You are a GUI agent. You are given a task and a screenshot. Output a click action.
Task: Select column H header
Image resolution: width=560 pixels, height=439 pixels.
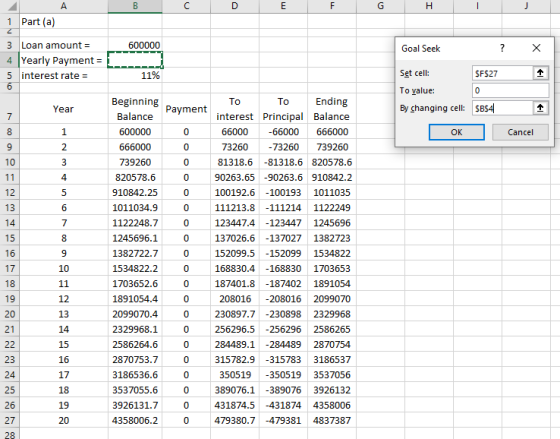(429, 6)
